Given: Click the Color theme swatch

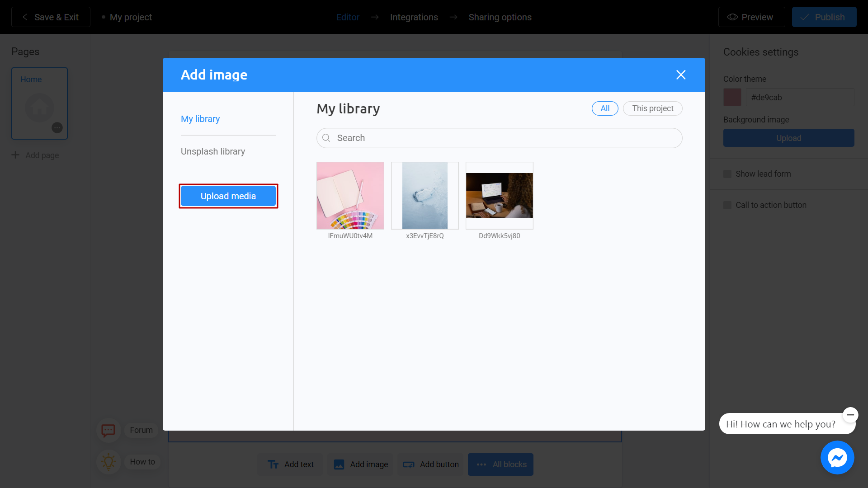Looking at the screenshot, I should tap(732, 97).
